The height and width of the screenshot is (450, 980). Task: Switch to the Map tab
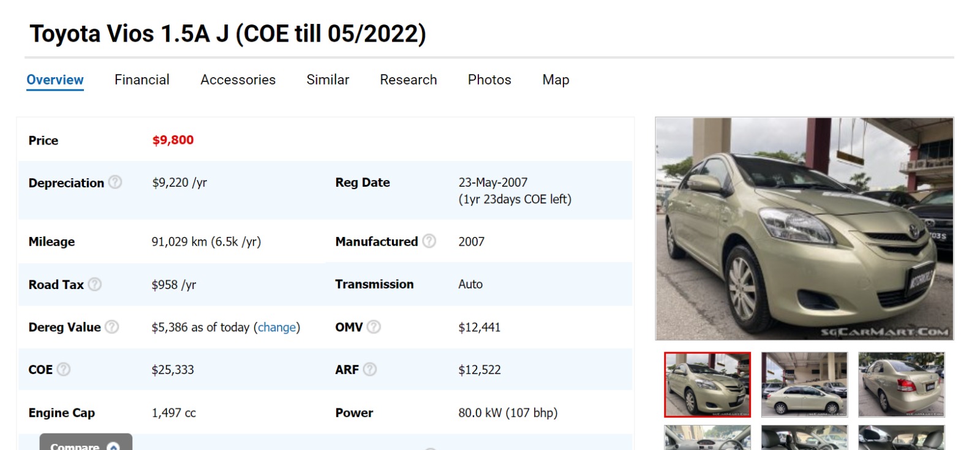(x=556, y=80)
